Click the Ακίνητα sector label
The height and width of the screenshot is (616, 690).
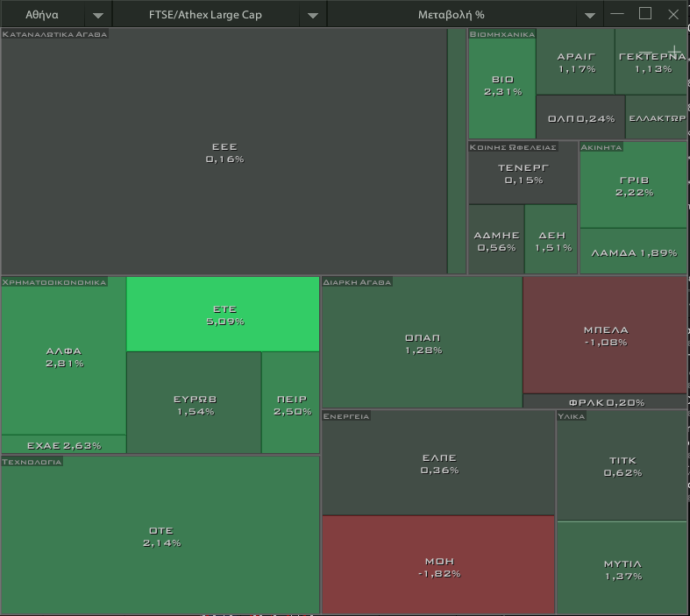coord(601,147)
